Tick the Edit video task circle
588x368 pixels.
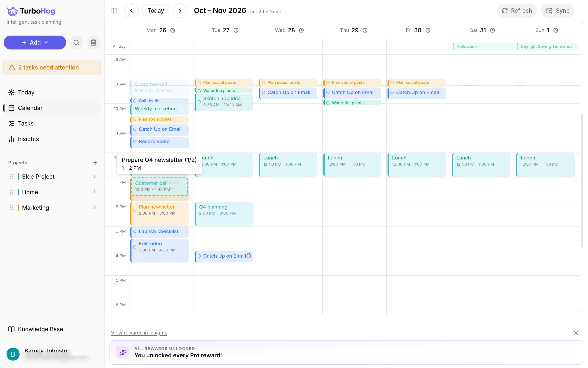(135, 247)
